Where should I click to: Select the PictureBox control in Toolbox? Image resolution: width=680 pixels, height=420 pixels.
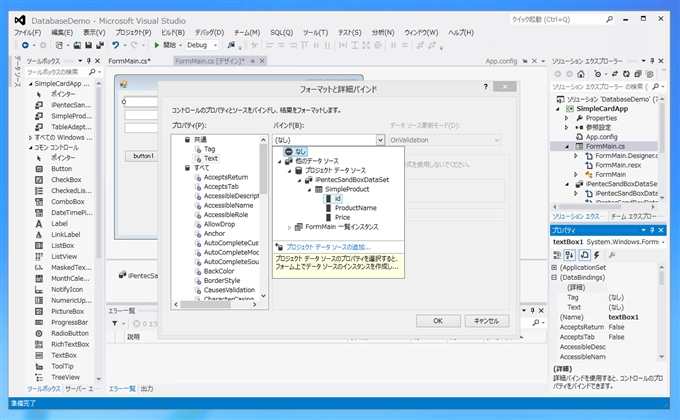point(67,311)
